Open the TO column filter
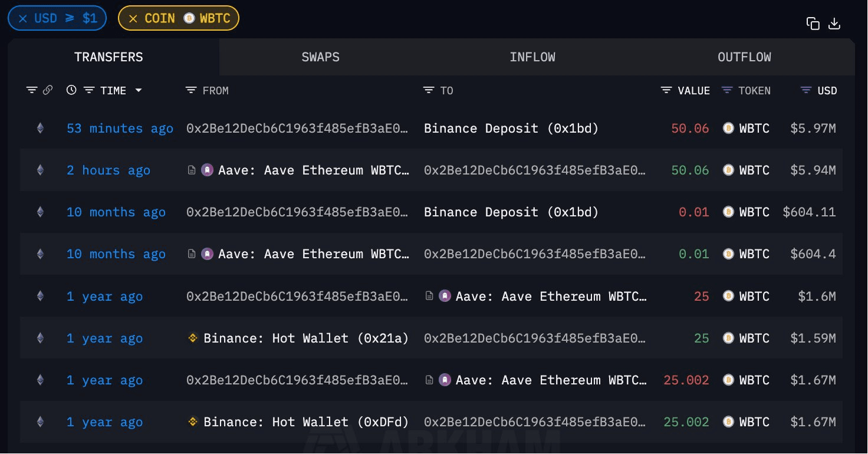Image resolution: width=868 pixels, height=454 pixels. tap(429, 90)
